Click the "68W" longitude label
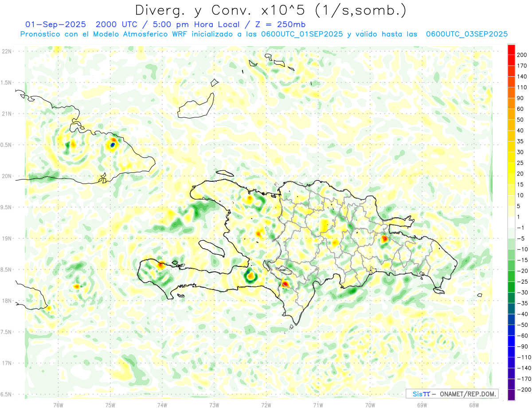 474,405
